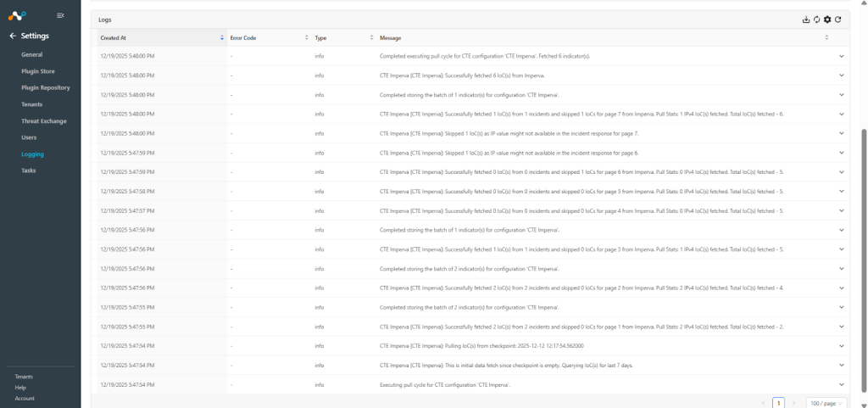Select the Logging section
This screenshot has width=868, height=408.
tap(33, 154)
